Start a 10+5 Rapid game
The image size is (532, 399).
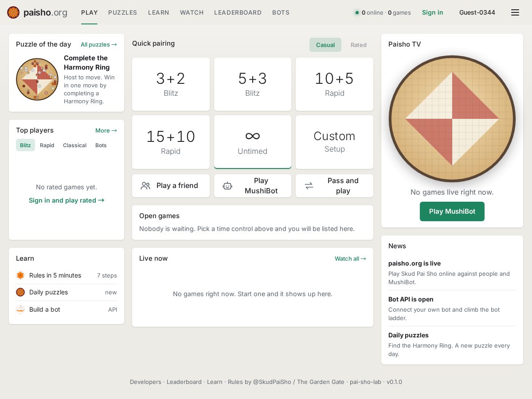[335, 84]
